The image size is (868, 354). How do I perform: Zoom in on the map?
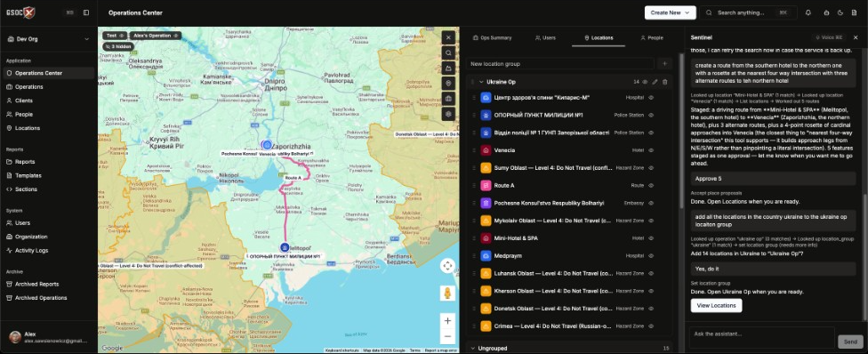tap(448, 320)
